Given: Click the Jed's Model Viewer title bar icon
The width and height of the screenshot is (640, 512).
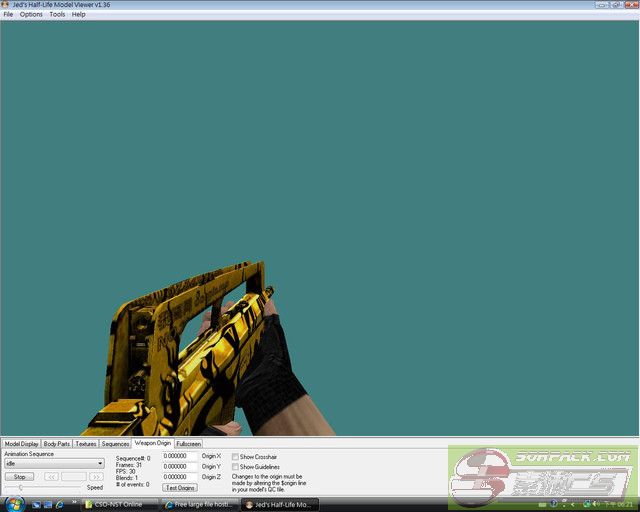Looking at the screenshot, I should [x=5, y=4].
